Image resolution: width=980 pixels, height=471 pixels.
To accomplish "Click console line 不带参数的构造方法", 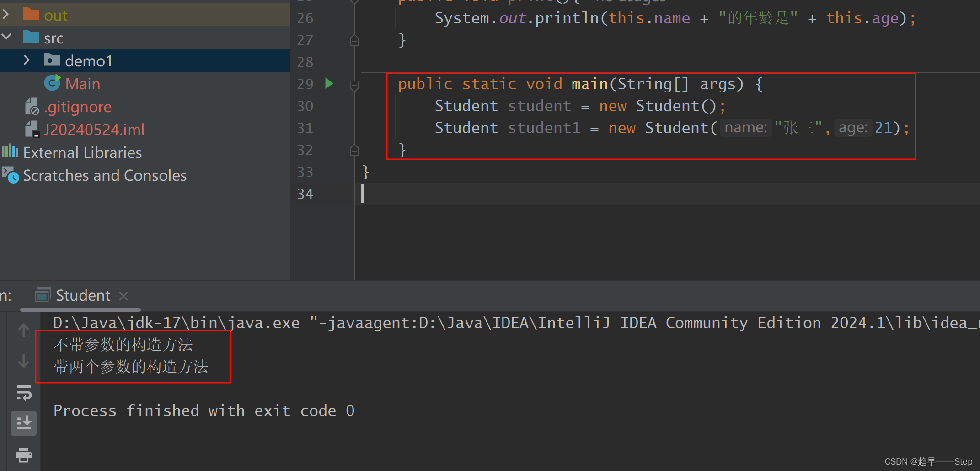I will [x=123, y=345].
